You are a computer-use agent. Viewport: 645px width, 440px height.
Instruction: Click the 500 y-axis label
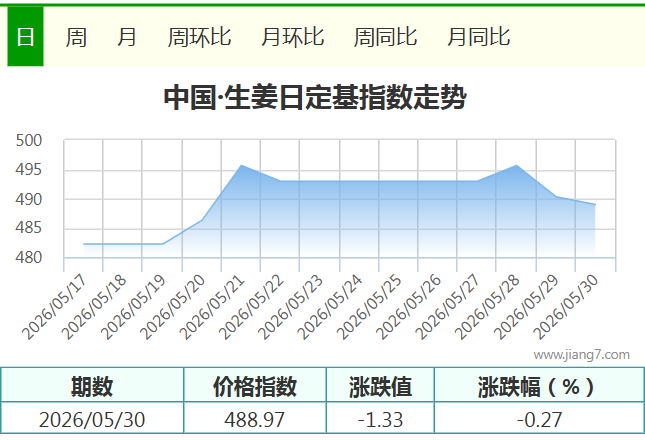pyautogui.click(x=29, y=141)
